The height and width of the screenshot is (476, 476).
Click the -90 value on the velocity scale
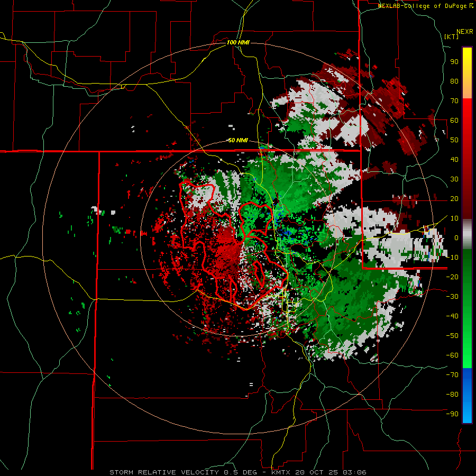[452, 414]
